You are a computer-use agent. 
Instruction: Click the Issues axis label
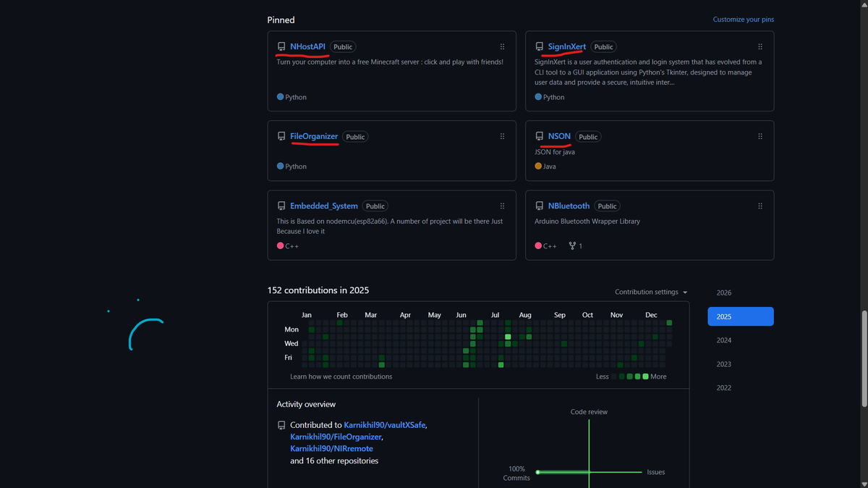click(656, 472)
